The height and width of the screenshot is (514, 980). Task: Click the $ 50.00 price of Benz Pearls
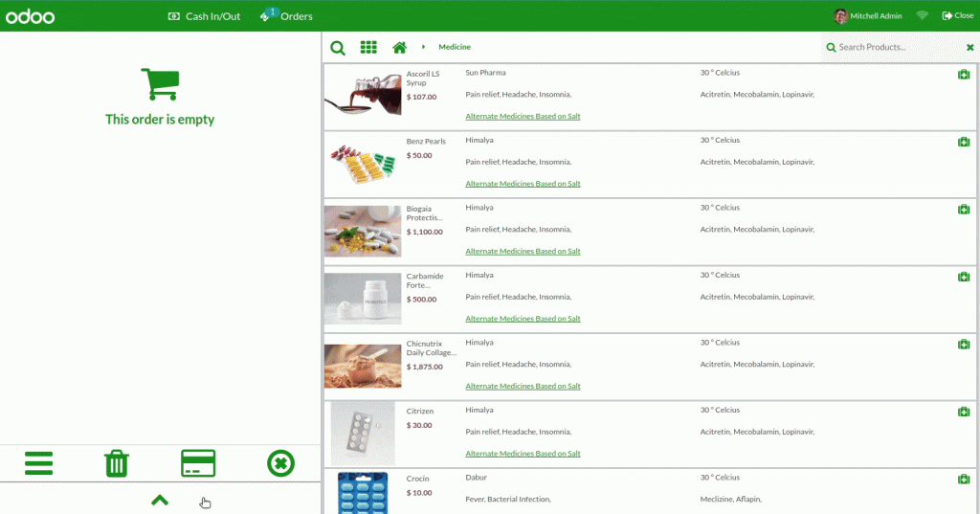point(419,156)
